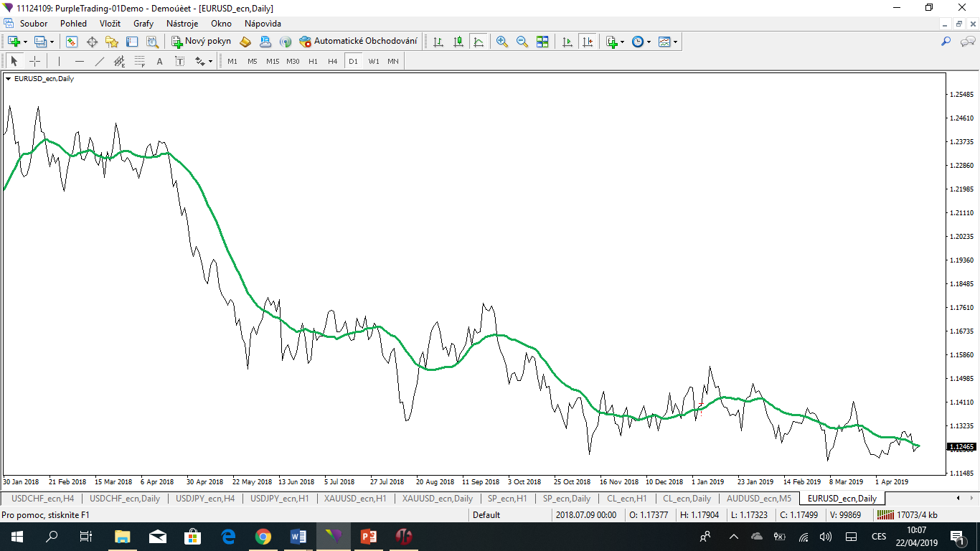
Task: Enable chart auto scroll
Action: coord(567,41)
